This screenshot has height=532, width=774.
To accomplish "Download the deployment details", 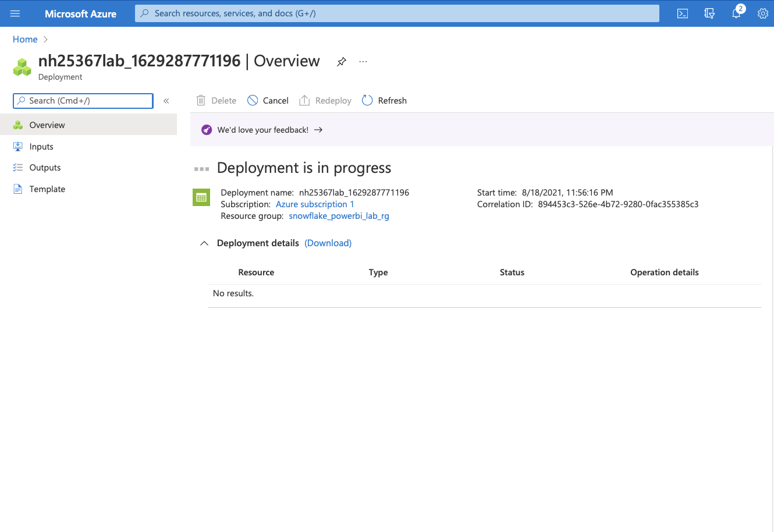I will 328,243.
